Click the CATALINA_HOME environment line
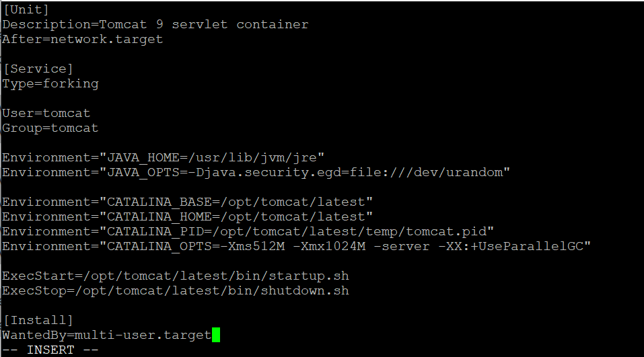 click(187, 216)
